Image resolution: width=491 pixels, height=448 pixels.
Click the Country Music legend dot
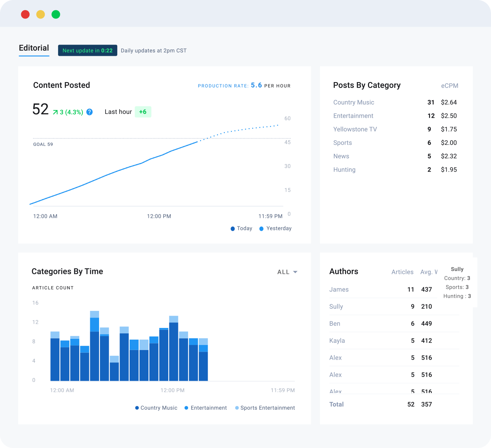[x=137, y=408]
